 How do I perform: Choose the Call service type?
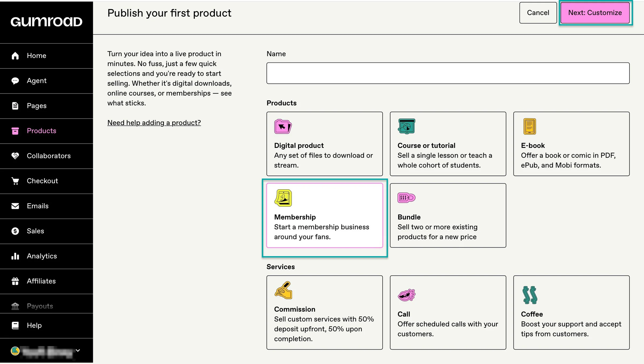448,312
